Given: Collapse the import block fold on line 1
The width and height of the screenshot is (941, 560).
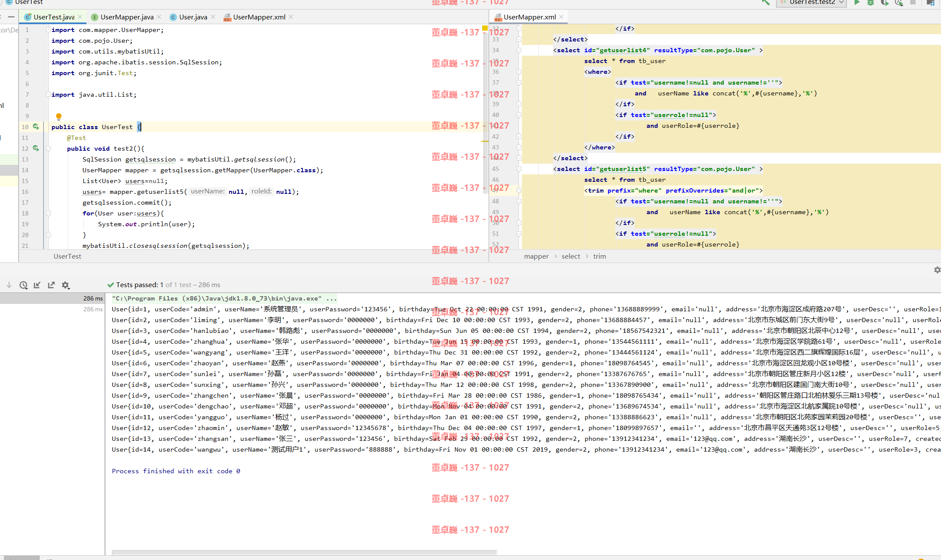Looking at the screenshot, I should (48, 30).
